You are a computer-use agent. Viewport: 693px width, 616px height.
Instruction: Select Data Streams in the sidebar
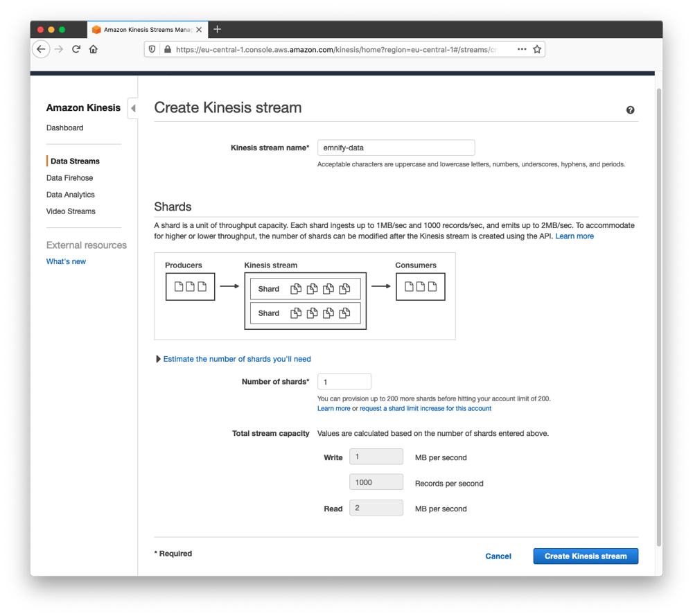(x=75, y=161)
